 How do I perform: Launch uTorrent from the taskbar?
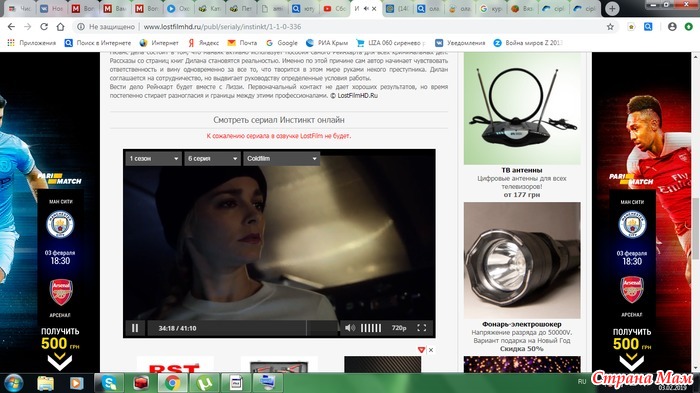click(204, 383)
